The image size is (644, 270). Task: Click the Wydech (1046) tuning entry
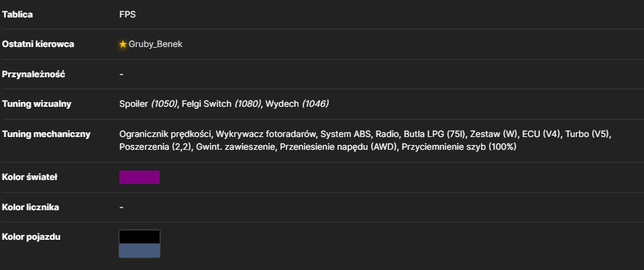point(297,104)
